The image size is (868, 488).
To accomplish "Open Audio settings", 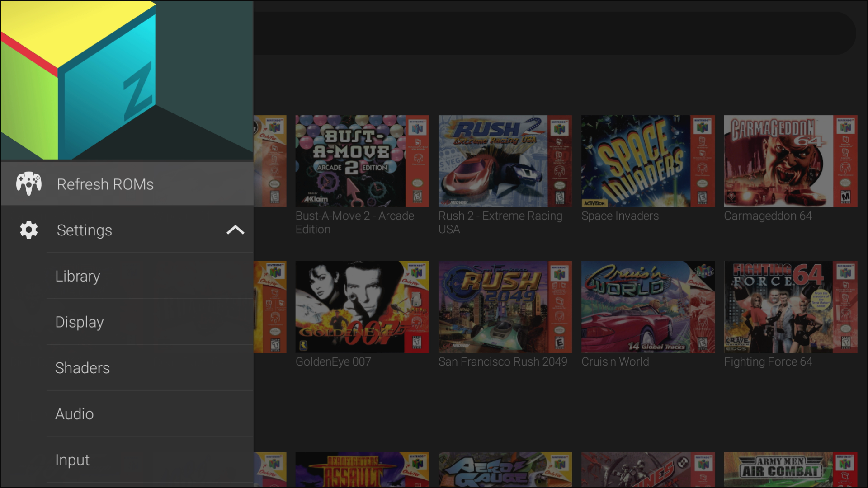I will [75, 414].
